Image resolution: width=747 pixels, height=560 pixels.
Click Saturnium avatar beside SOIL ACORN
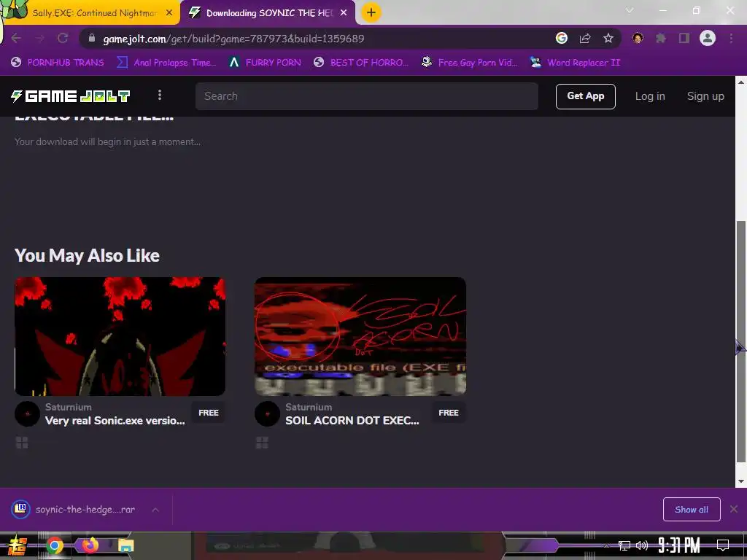coord(267,414)
